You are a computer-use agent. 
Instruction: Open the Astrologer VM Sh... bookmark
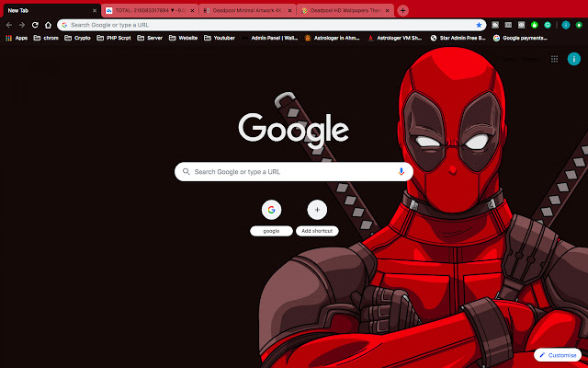(x=394, y=38)
